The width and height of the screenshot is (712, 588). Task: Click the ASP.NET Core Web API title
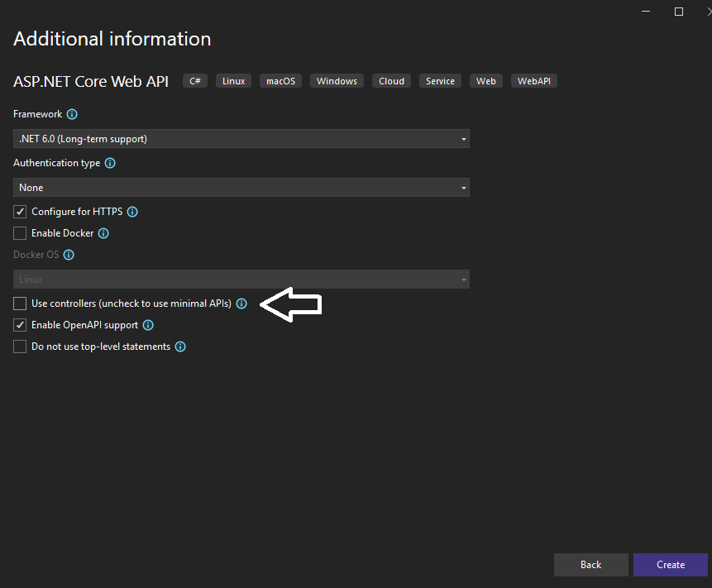click(x=91, y=82)
